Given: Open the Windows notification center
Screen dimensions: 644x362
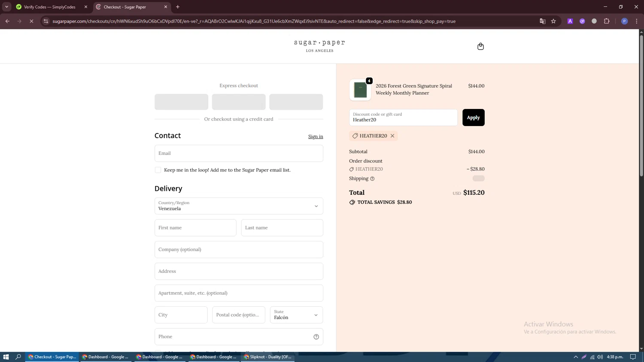Looking at the screenshot, I should [x=633, y=357].
